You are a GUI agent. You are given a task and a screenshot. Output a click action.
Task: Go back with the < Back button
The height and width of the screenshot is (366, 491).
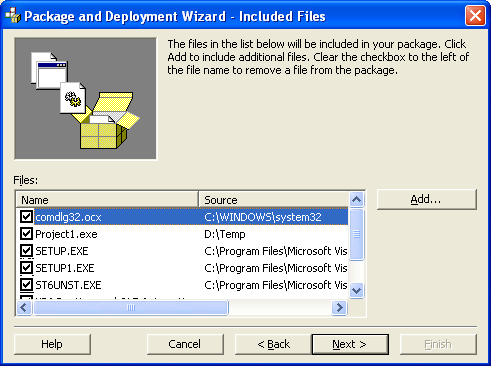coord(273,344)
